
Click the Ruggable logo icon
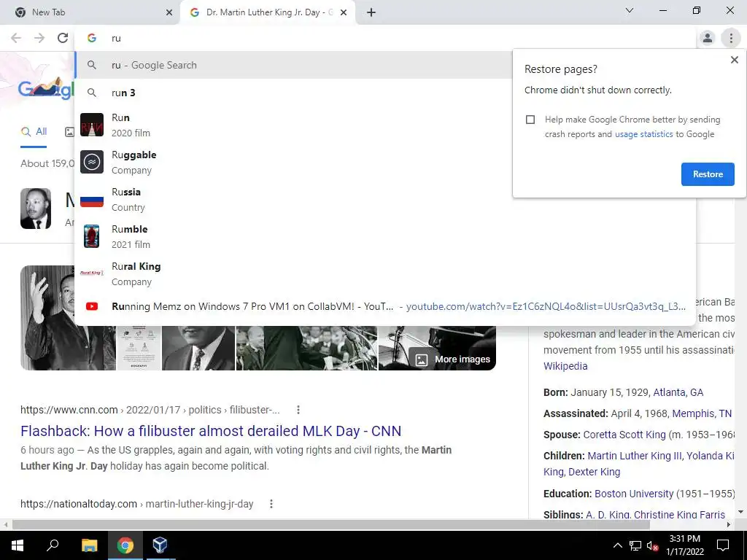[91, 162]
